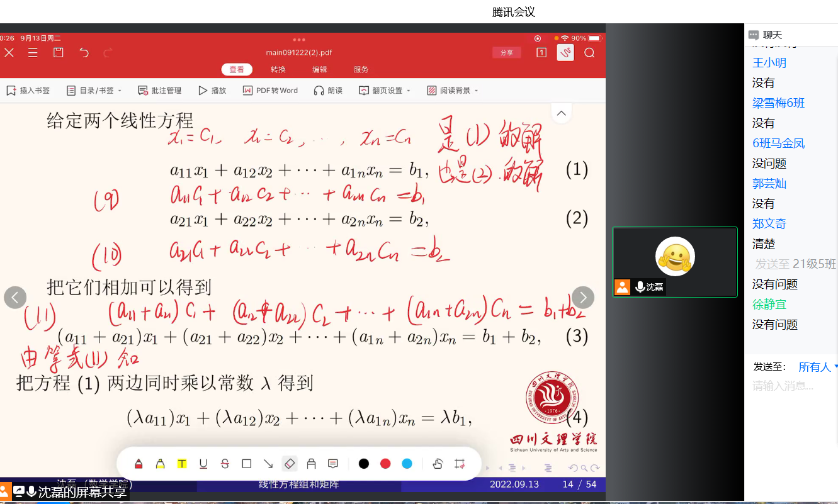Enable strikethrough text annotation
838x504 pixels.
coord(225,464)
